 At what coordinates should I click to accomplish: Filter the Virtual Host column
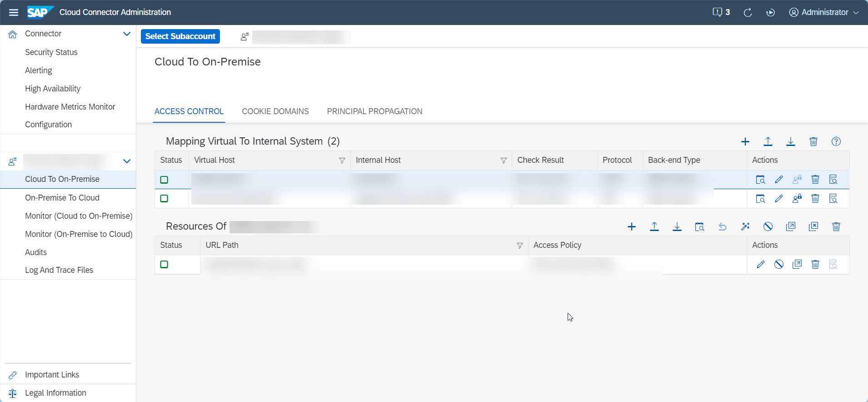click(342, 161)
